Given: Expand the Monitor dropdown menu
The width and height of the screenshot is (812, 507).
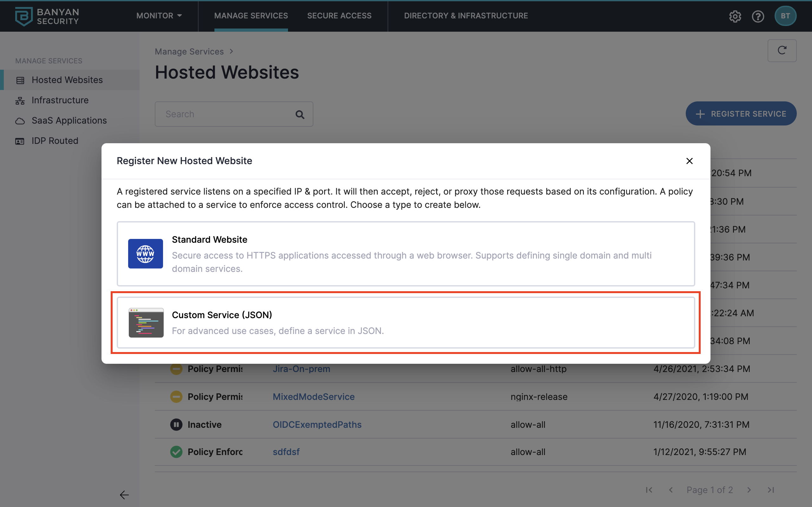Looking at the screenshot, I should 159,16.
